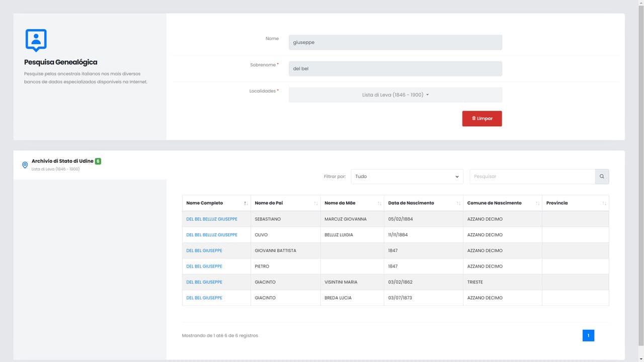Sort table by Comune de Nascimento
Screen dimensions: 644x362
537,203
